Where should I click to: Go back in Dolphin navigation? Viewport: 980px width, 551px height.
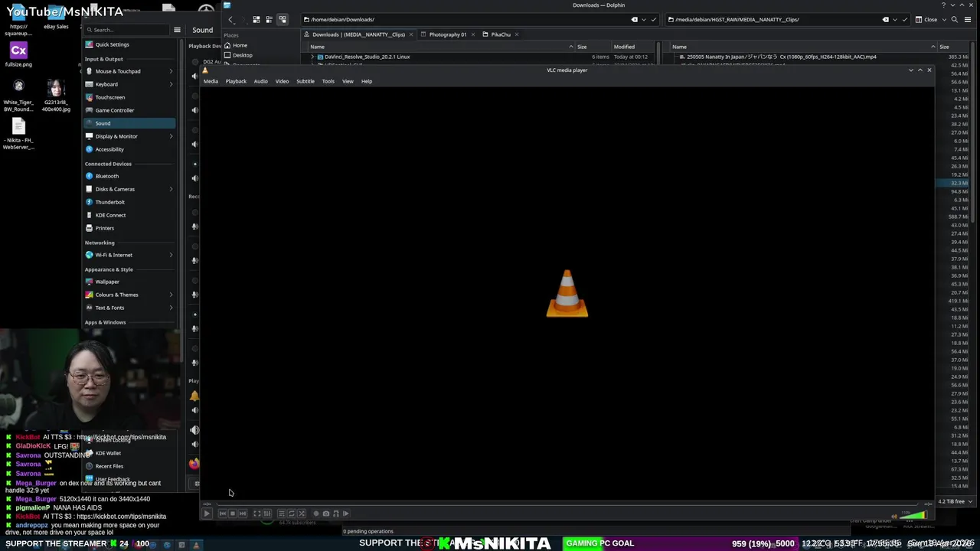[231, 19]
